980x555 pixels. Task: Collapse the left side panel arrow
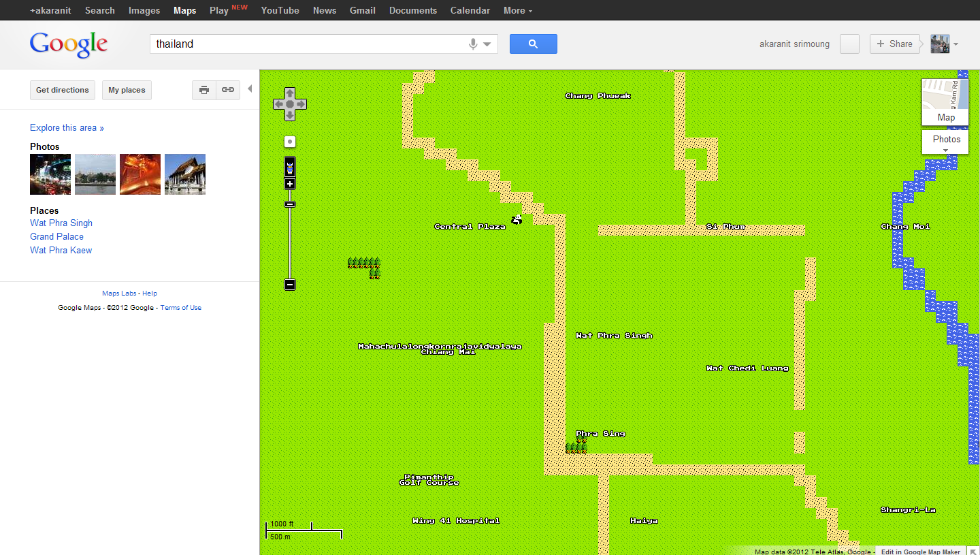coord(250,89)
